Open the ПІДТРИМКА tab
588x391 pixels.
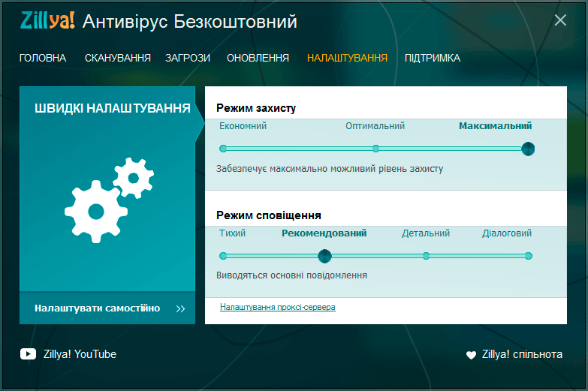(x=432, y=58)
